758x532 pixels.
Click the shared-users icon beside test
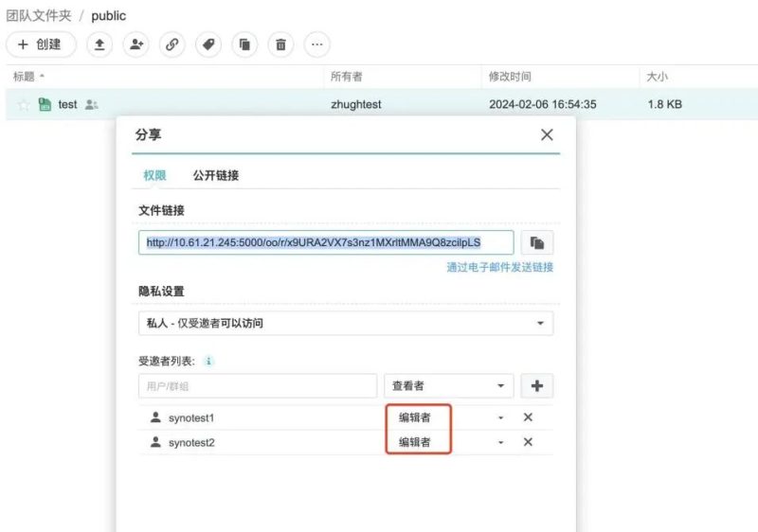coord(91,104)
